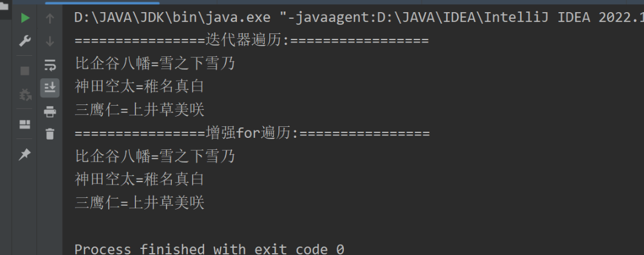Click the 迭代器遍历 separator line
This screenshot has height=255, width=644.
[x=252, y=41]
